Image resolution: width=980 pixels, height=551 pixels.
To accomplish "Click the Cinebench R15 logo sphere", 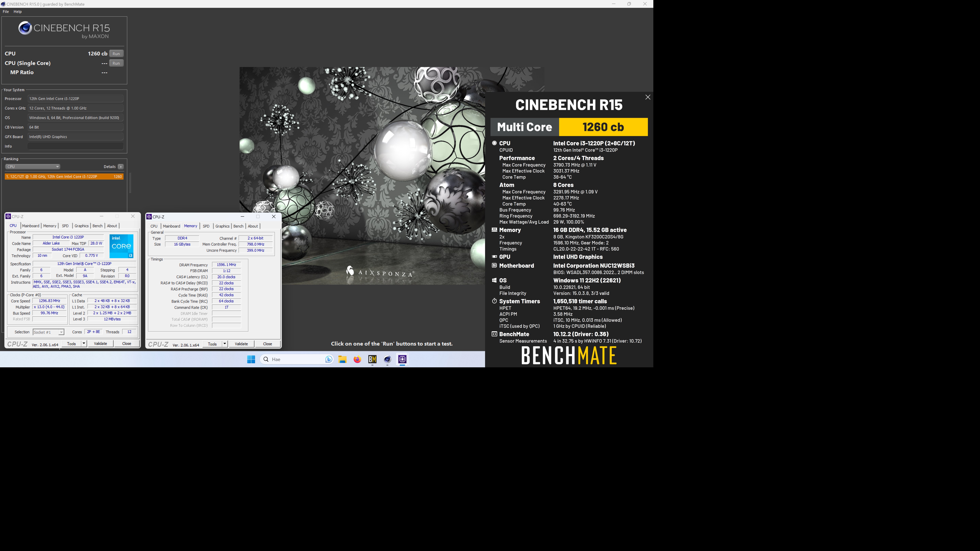I will point(25,28).
